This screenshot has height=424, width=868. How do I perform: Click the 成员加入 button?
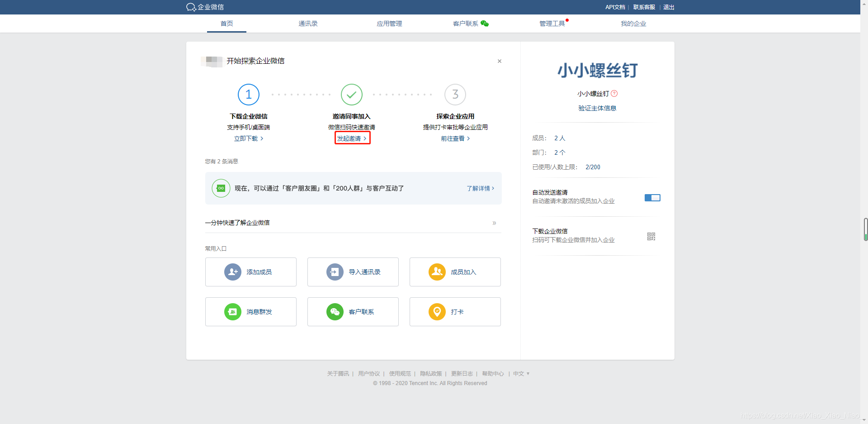[x=455, y=272]
